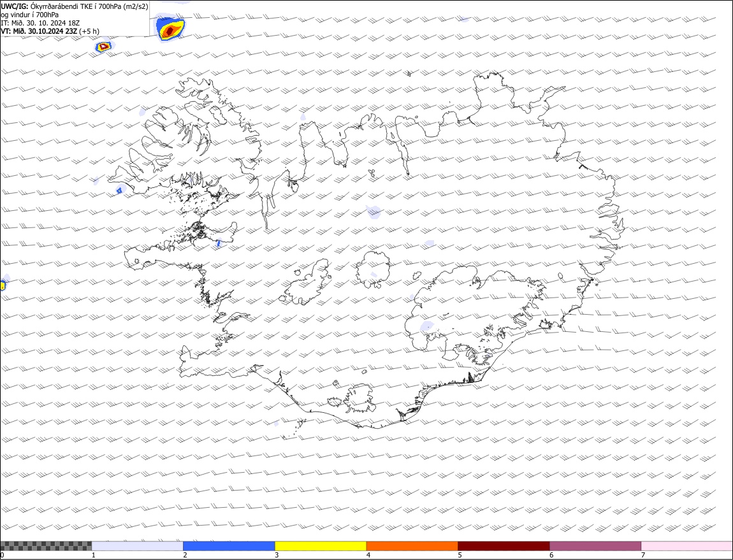This screenshot has height=560, width=733.
Task: Click the 'IT: Mið. 30. 10. 2024 18Z' line
Action: click(40, 23)
